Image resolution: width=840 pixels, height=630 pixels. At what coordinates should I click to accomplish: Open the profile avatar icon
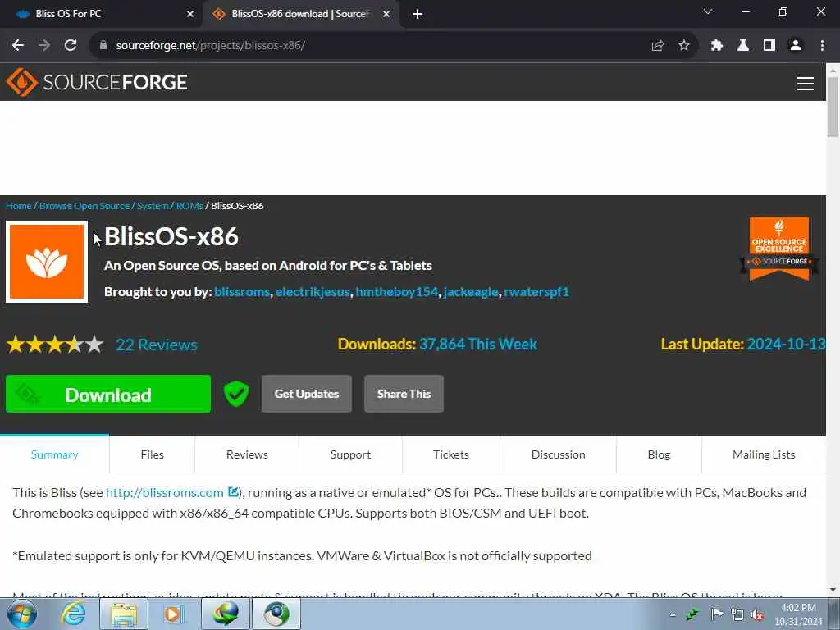point(796,46)
